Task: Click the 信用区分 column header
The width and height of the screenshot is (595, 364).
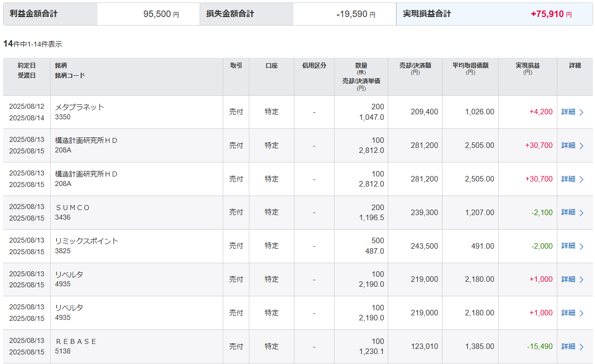Action: pyautogui.click(x=314, y=66)
